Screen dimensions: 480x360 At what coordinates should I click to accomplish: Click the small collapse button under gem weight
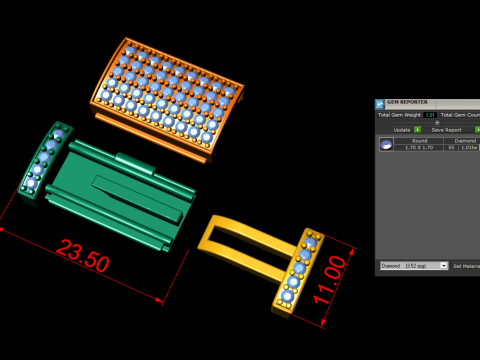(437, 123)
